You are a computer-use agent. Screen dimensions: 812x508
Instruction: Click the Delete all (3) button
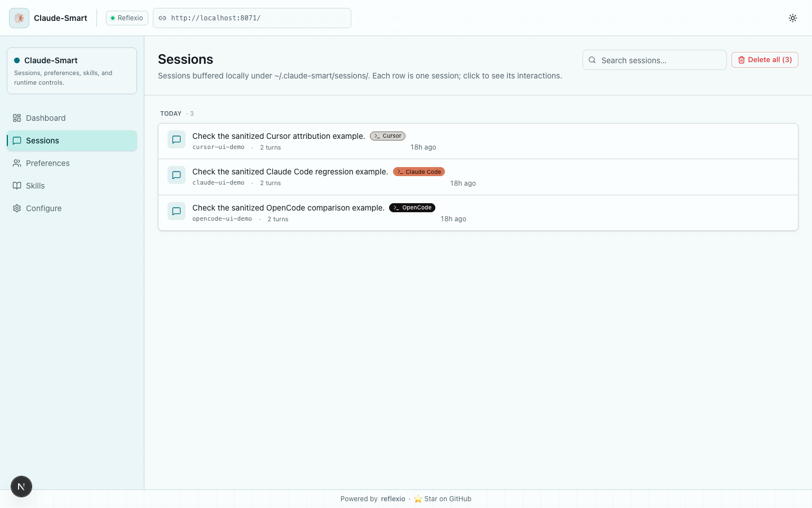[x=765, y=60]
